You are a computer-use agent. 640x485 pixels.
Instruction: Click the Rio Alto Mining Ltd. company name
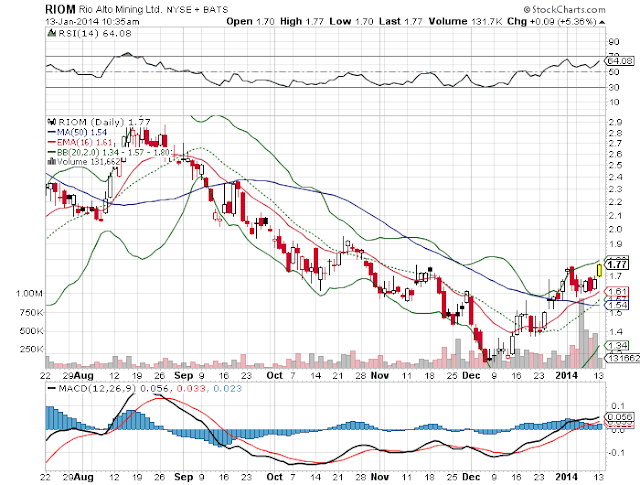pyautogui.click(x=120, y=9)
